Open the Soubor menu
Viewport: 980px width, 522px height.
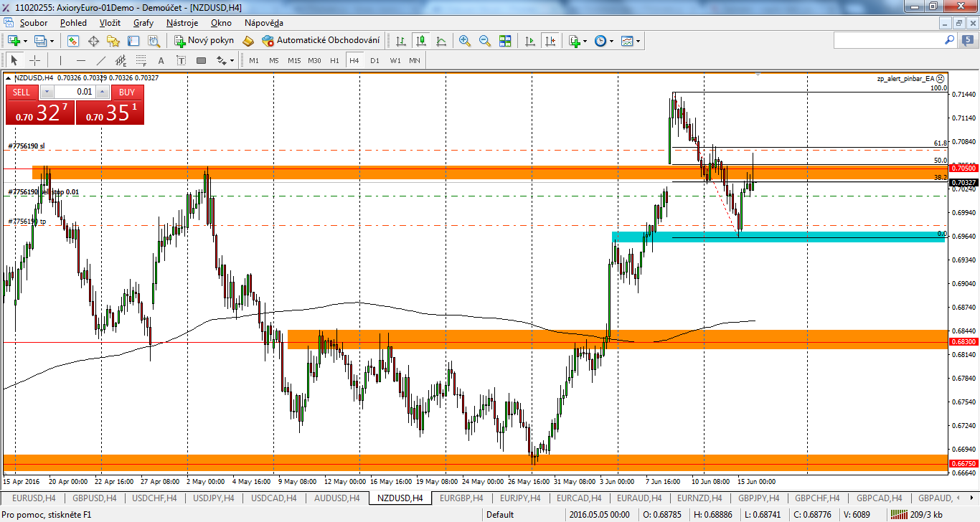[34, 22]
